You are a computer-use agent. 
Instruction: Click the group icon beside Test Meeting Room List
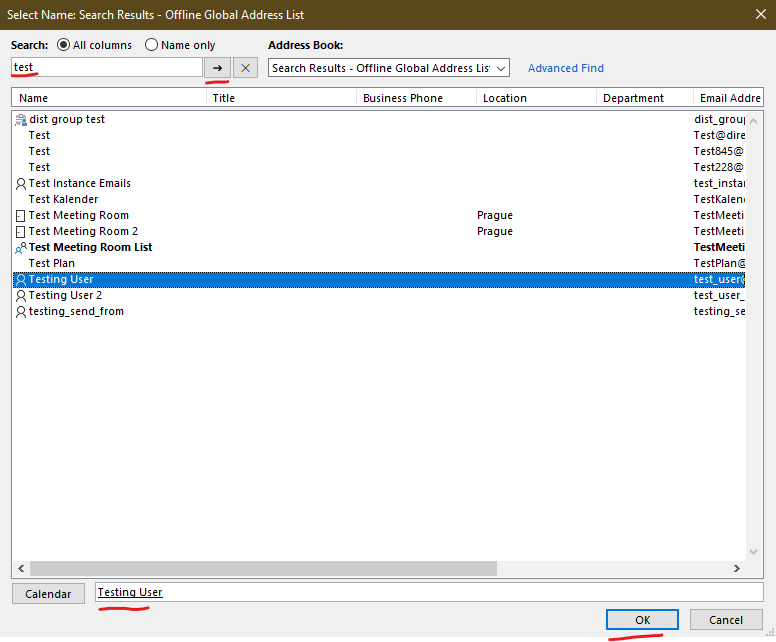pyautogui.click(x=21, y=248)
